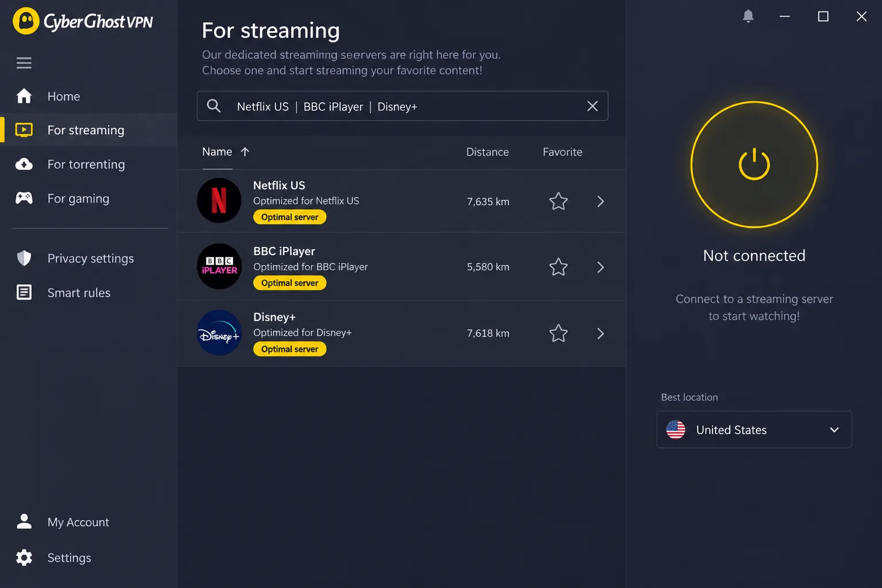Collapse the sidebar with the hamburger menu
This screenshot has height=588, width=882.
pyautogui.click(x=24, y=63)
